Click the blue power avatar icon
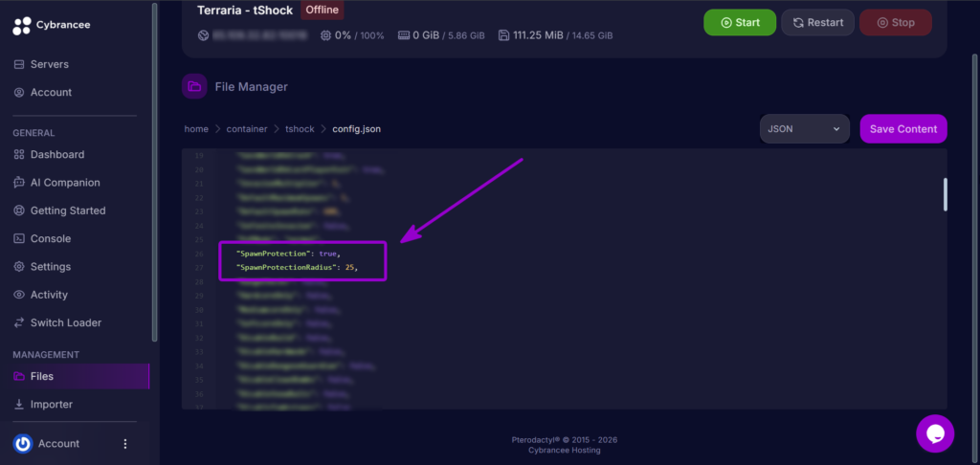This screenshot has width=980, height=465. (x=23, y=444)
